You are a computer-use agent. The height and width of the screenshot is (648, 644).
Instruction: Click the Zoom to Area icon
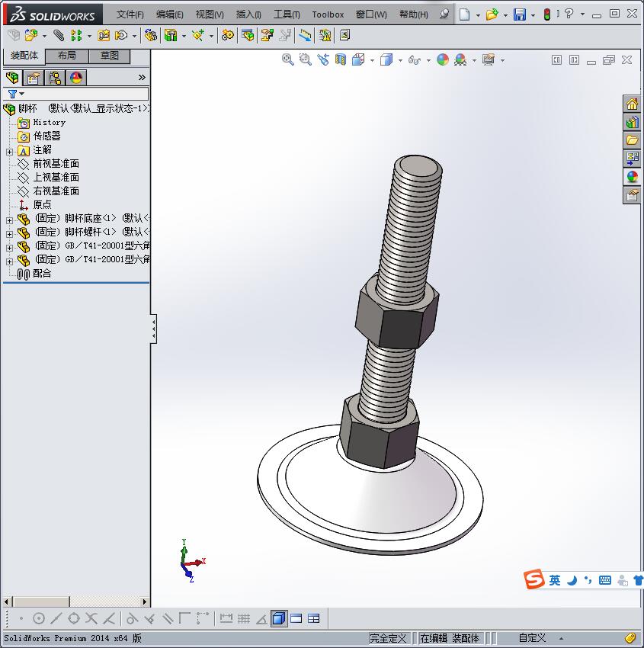(306, 60)
